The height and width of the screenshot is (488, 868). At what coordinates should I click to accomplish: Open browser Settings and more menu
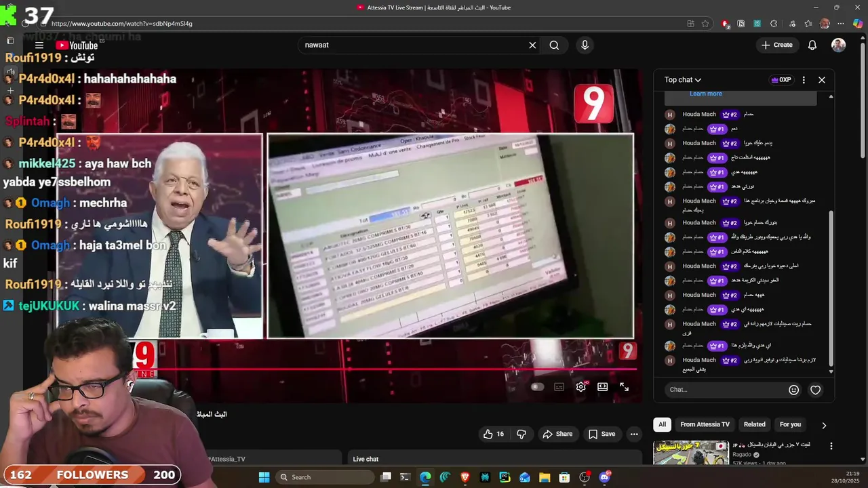(840, 23)
